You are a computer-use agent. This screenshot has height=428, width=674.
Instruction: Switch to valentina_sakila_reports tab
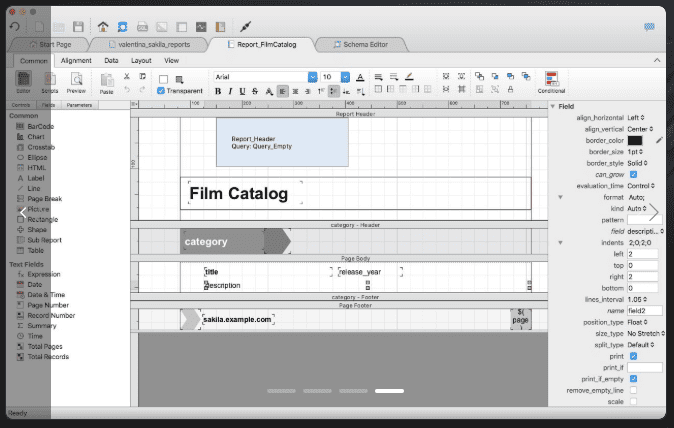[149, 44]
